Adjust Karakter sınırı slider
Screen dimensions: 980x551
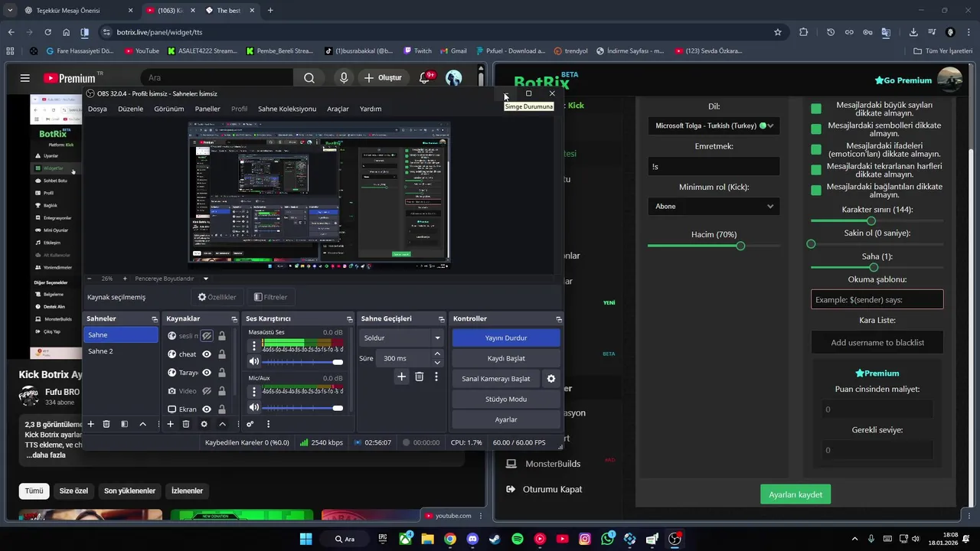coord(877,221)
